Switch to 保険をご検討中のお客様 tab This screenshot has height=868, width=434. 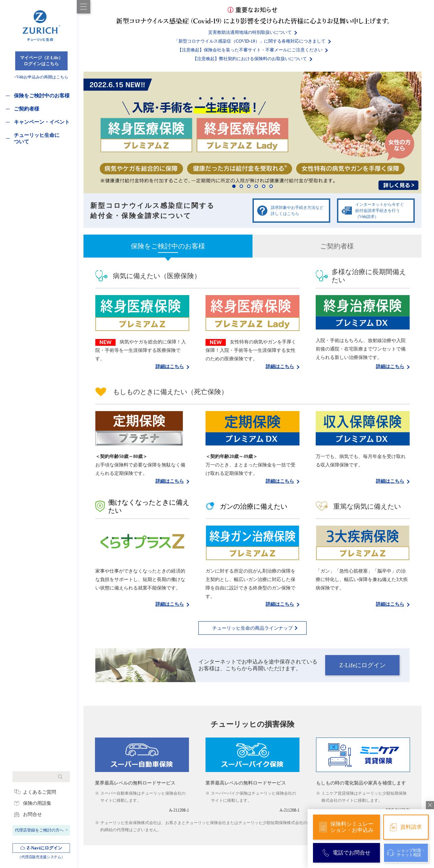click(168, 246)
